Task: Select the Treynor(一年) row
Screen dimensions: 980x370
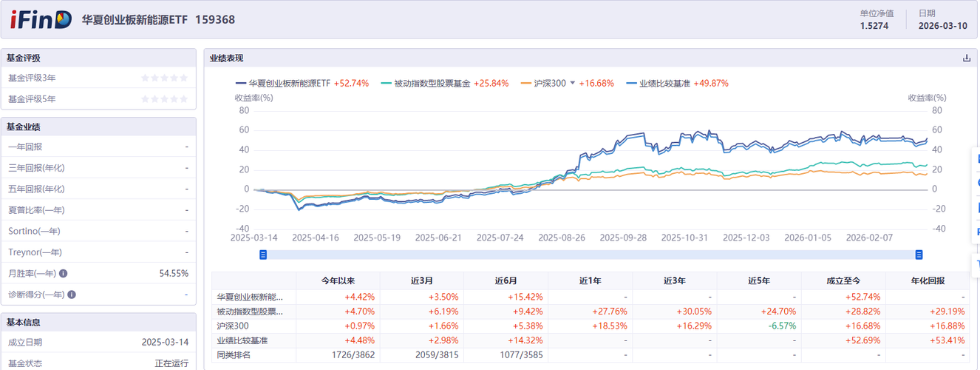Action: coord(98,252)
